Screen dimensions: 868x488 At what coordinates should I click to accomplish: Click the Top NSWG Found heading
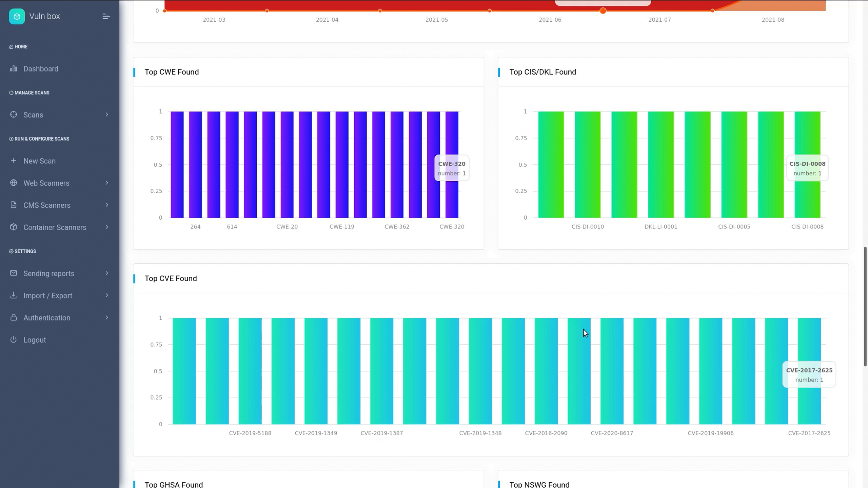coord(539,484)
